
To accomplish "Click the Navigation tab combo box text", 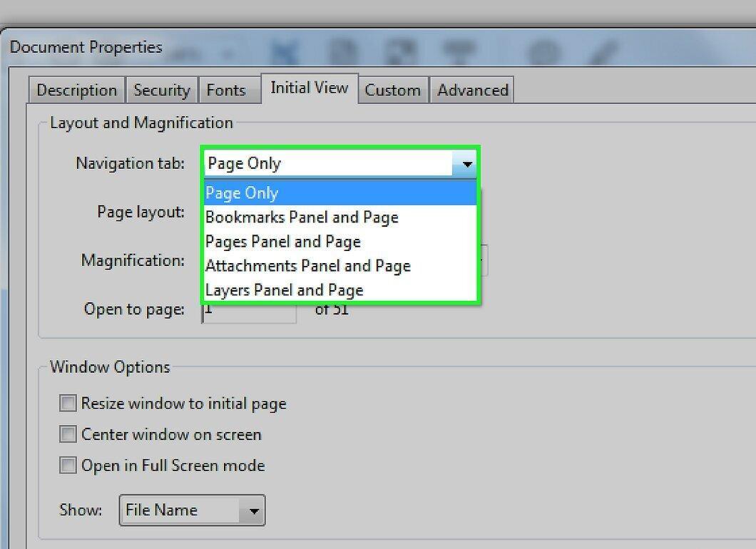I will click(x=244, y=163).
